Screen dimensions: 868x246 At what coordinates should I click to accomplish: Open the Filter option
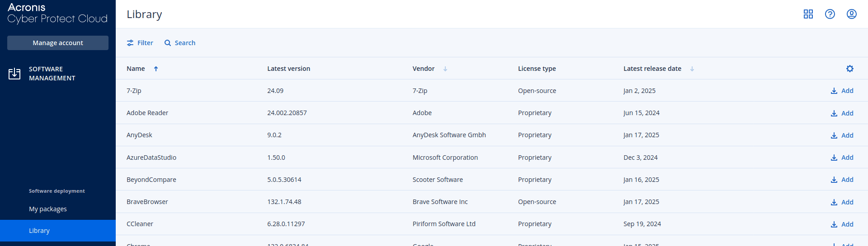140,43
